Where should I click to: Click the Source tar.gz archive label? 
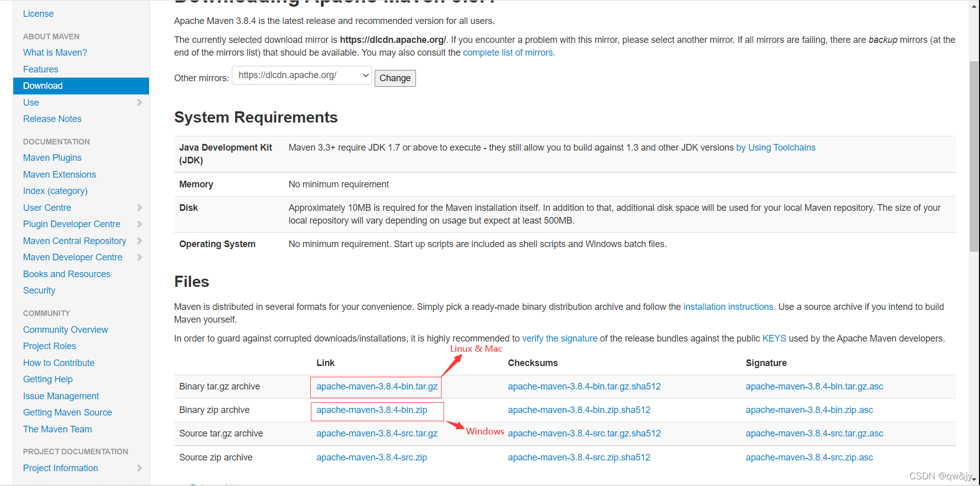click(x=221, y=433)
